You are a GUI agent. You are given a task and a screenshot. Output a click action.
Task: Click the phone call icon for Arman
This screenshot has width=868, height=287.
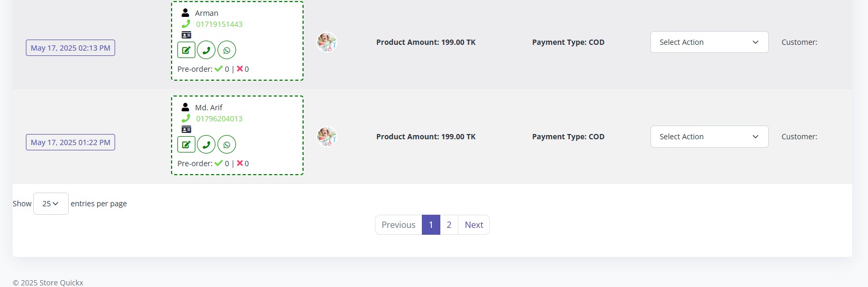pos(206,50)
